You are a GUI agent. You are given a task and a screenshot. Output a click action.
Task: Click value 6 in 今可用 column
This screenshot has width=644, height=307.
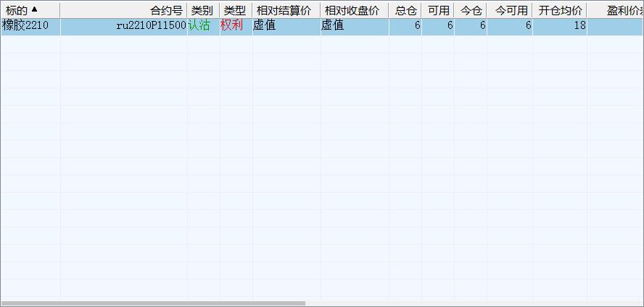[509, 26]
